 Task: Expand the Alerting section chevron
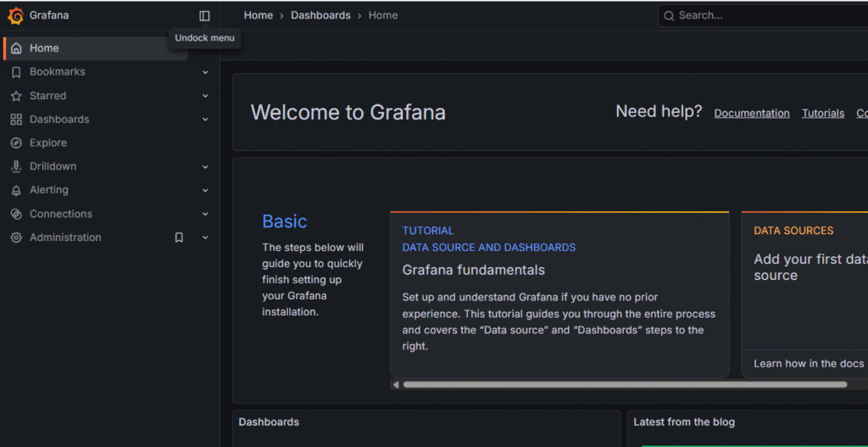pos(205,191)
